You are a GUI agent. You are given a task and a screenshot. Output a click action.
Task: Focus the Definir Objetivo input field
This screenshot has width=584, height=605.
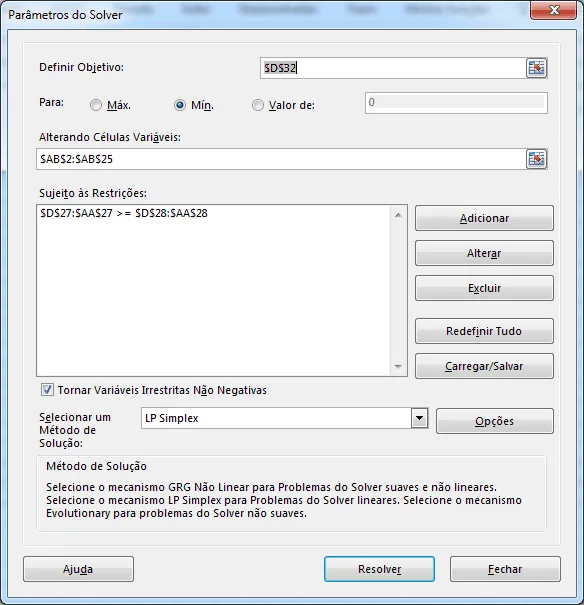tap(393, 68)
